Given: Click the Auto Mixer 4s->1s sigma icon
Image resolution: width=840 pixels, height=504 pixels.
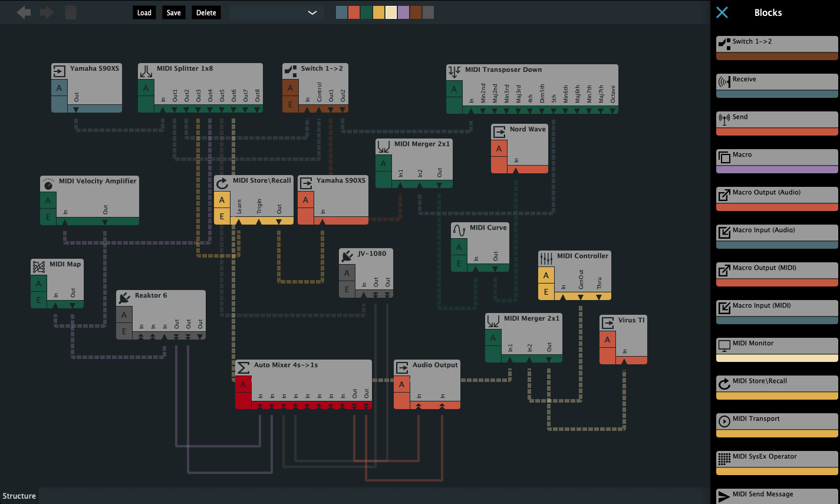Looking at the screenshot, I should [x=243, y=368].
